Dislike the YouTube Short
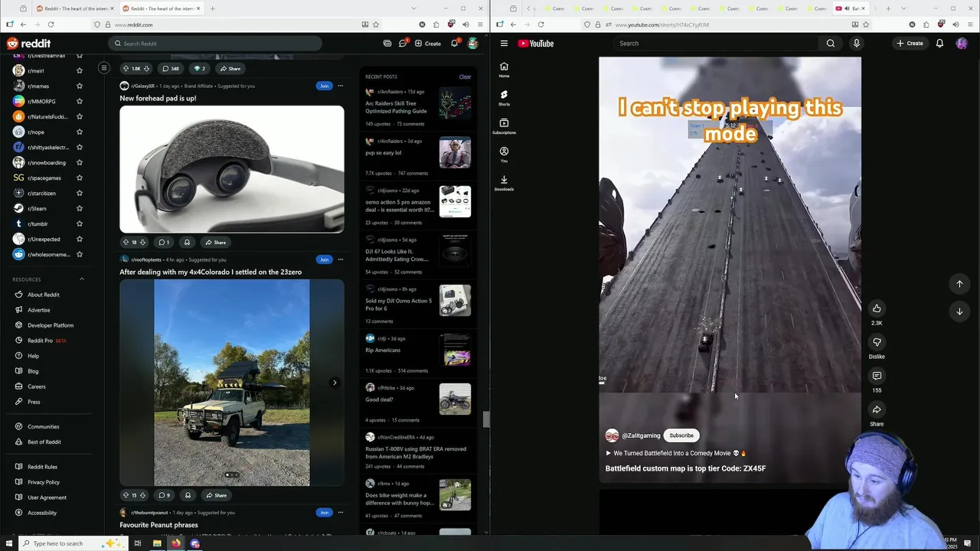 tap(877, 342)
